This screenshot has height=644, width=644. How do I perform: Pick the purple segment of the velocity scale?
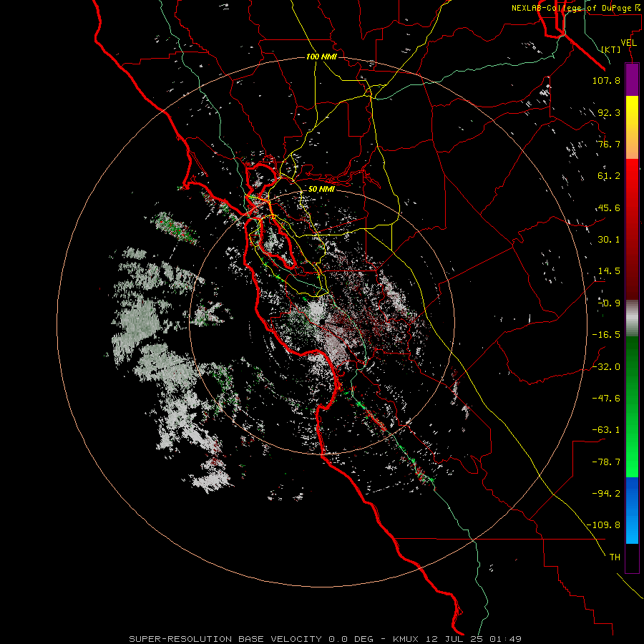point(632,79)
